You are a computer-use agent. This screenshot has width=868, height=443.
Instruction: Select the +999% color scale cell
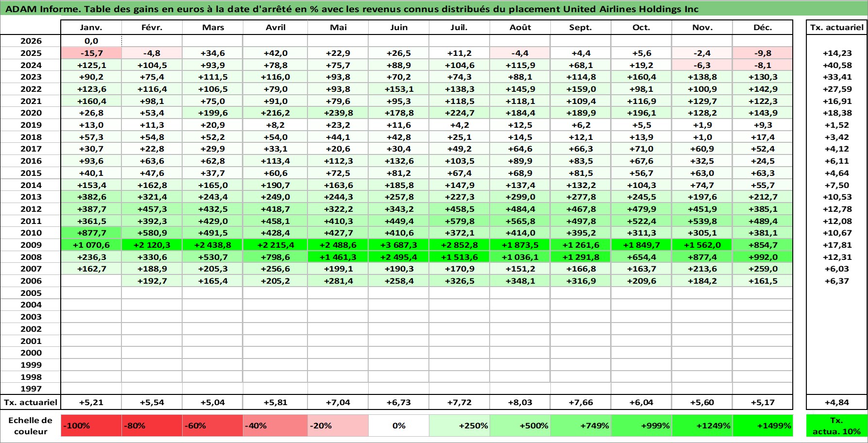click(641, 426)
